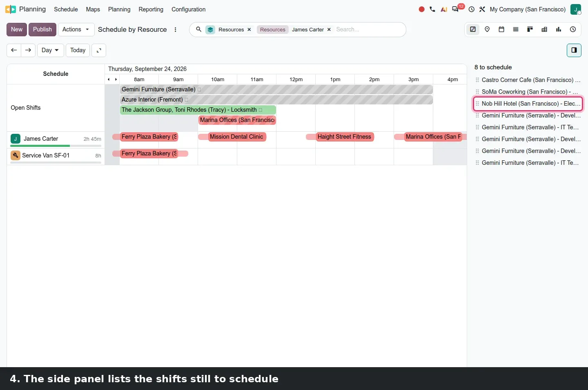Switch to Calendar view
This screenshot has height=390, width=588.
501,29
